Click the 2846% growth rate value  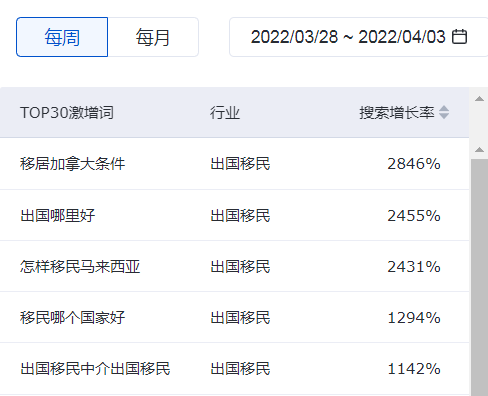click(414, 164)
